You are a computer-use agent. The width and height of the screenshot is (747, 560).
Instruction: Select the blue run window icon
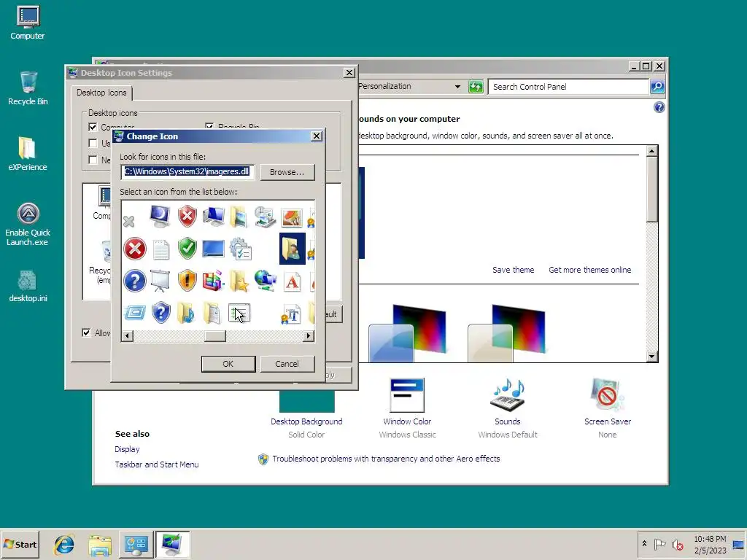click(x=135, y=313)
